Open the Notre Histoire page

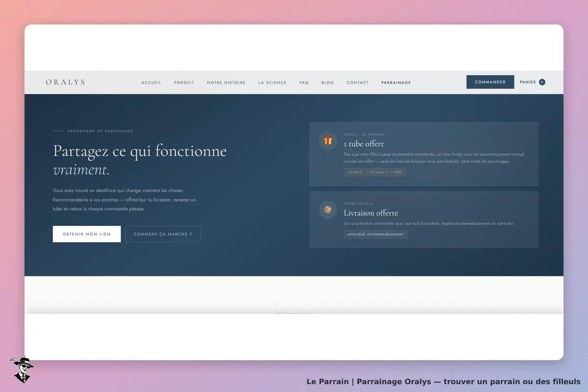coord(226,83)
